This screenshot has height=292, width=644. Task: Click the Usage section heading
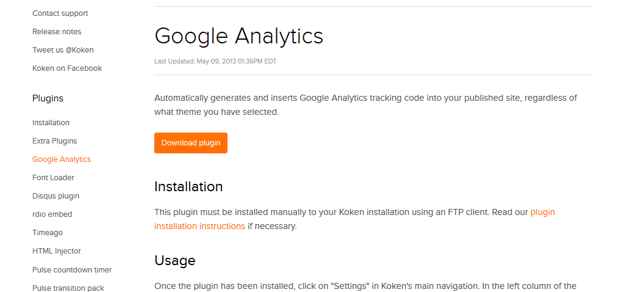(175, 261)
